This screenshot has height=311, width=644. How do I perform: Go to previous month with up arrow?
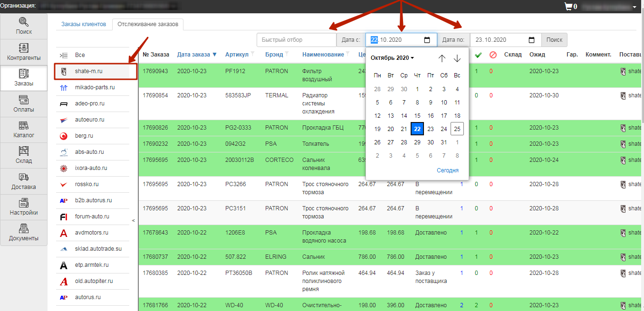pos(442,58)
